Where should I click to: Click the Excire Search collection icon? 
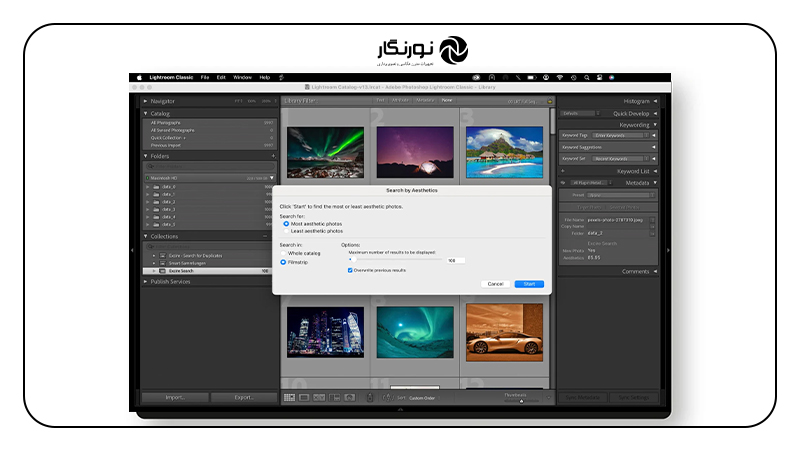tap(163, 271)
